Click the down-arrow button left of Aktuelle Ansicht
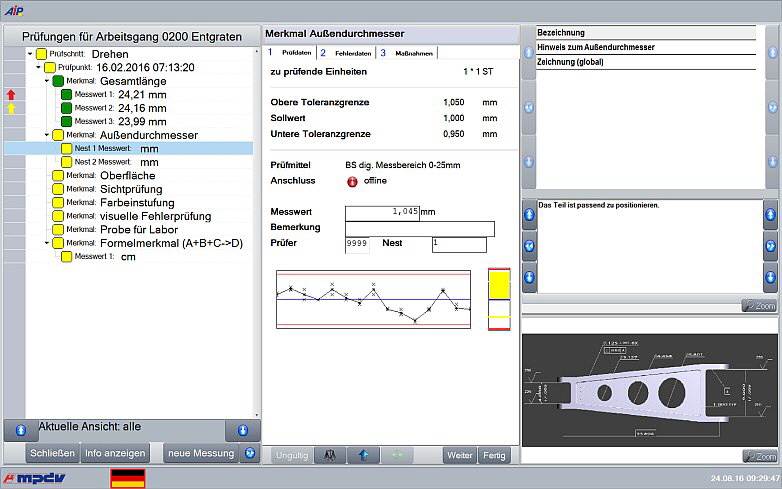782x489 pixels. coord(21,430)
